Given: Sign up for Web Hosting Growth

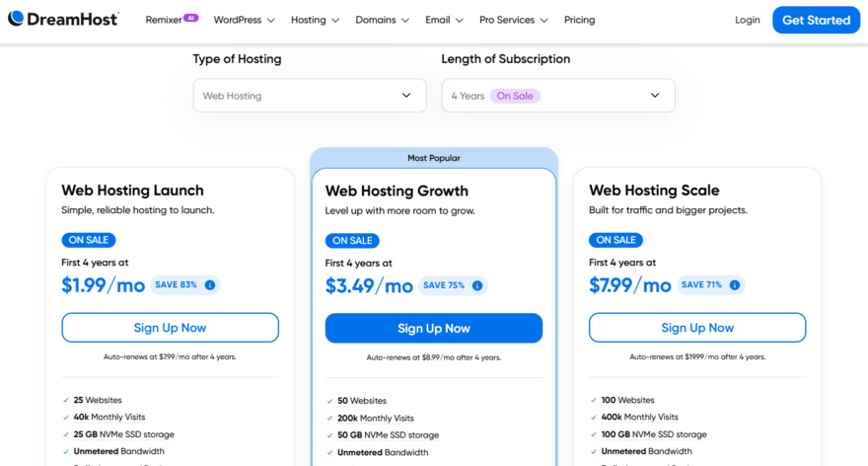Looking at the screenshot, I should coord(433,328).
